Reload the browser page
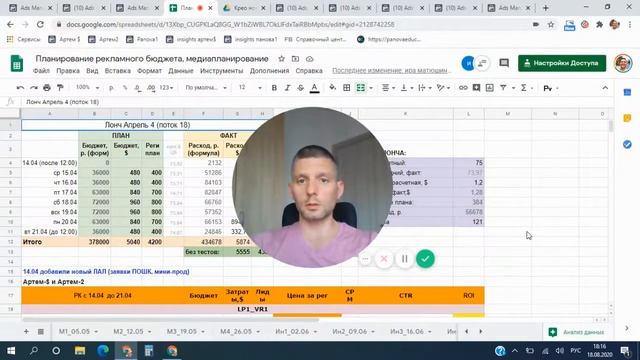 tap(40, 24)
